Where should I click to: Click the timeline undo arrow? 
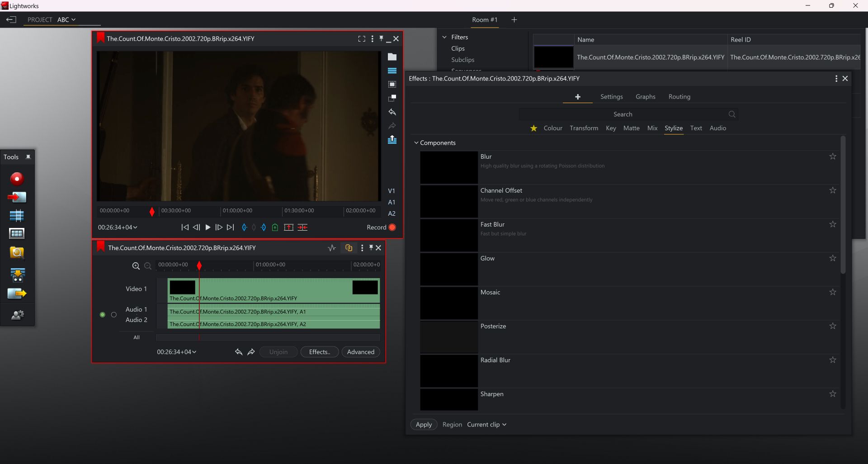pyautogui.click(x=239, y=352)
